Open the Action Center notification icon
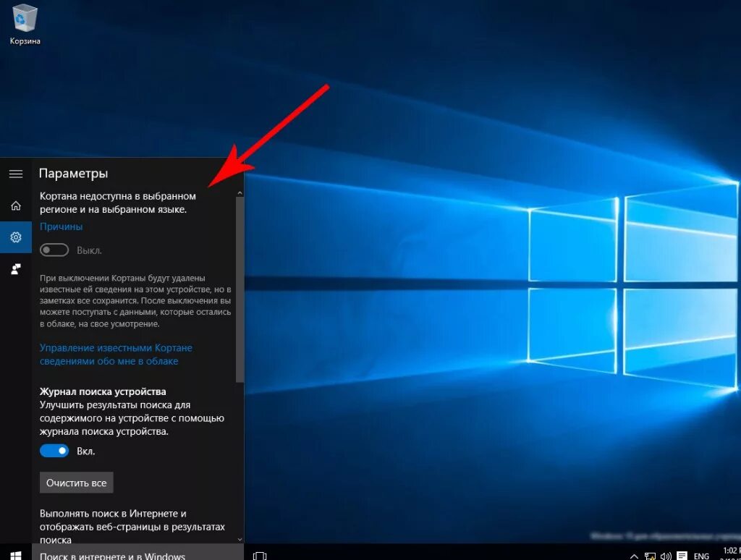Image resolution: width=741 pixels, height=560 pixels. click(682, 556)
